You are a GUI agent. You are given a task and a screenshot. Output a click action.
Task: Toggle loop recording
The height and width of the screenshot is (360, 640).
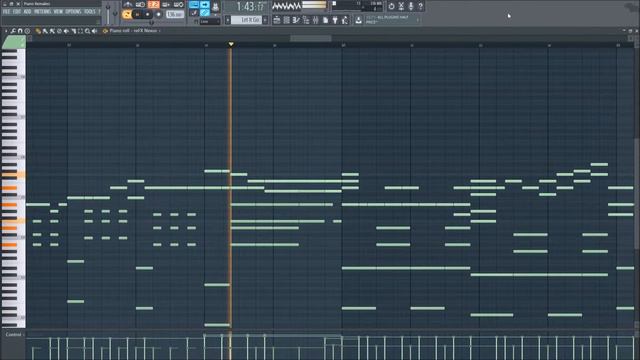(178, 4)
